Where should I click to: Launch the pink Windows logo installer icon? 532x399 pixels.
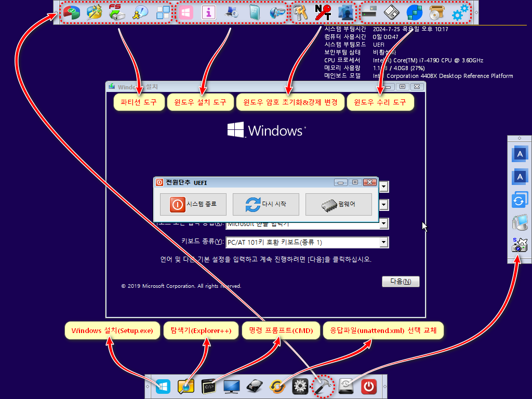[x=185, y=13]
